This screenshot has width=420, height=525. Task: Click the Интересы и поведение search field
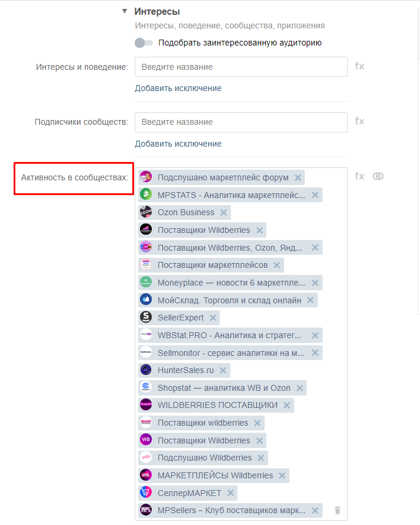point(241,67)
